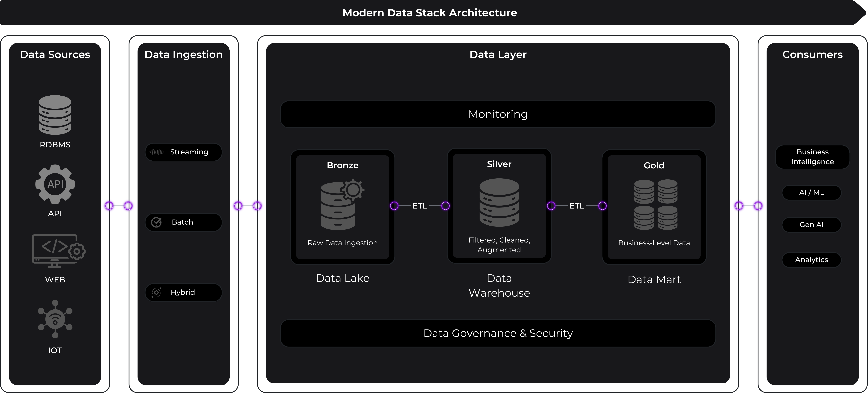
Task: Click the Consumers heading
Action: 812,55
